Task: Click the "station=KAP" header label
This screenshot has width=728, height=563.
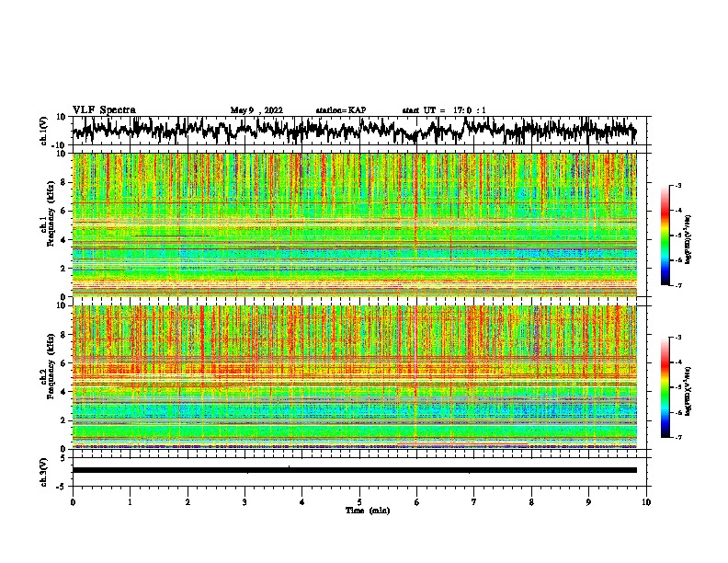Action: click(341, 110)
